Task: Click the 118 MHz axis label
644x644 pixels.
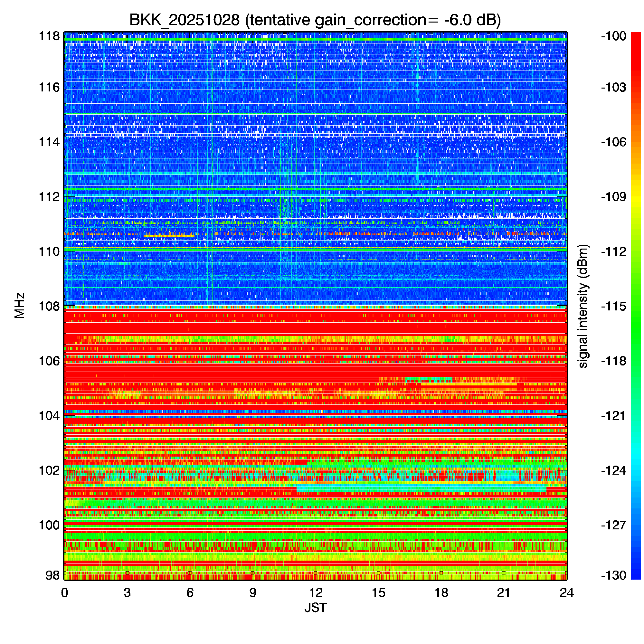Action: [x=49, y=36]
